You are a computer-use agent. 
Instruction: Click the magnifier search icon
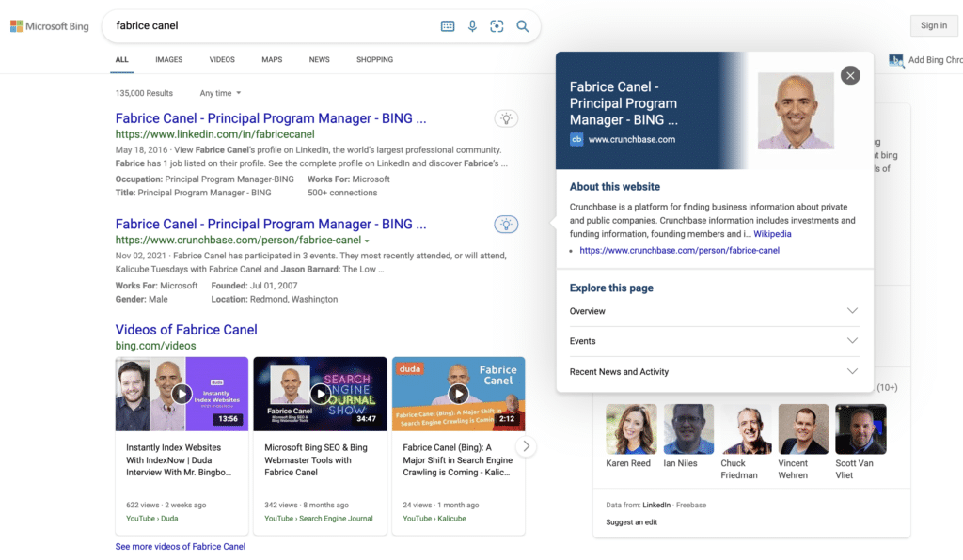click(x=523, y=26)
